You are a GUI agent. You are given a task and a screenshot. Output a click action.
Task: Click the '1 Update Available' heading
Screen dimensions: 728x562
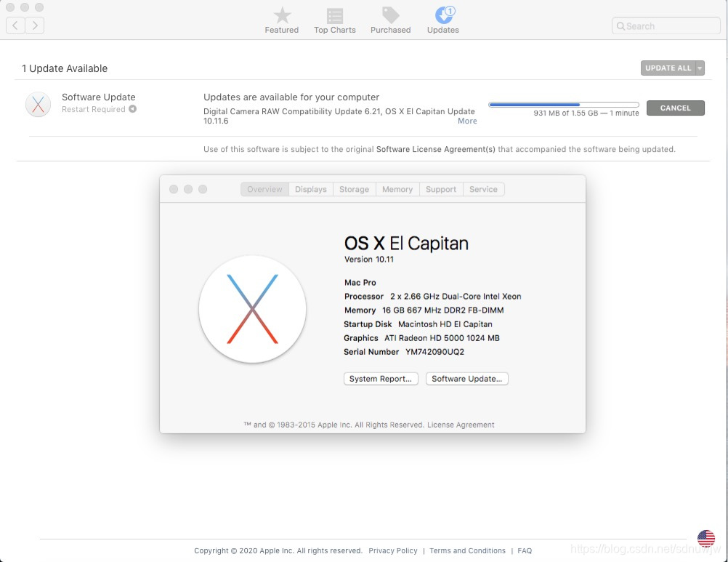click(x=65, y=68)
